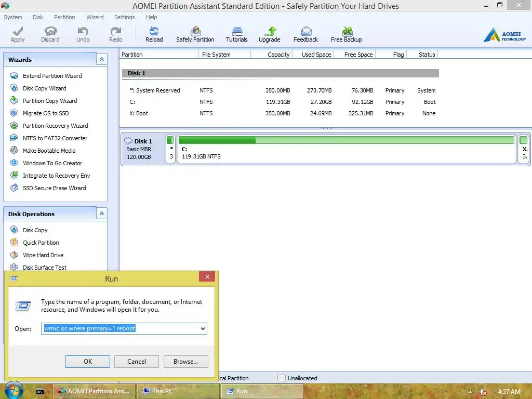The width and height of the screenshot is (532, 399).
Task: Open the Windows Start button
Action: click(x=14, y=391)
